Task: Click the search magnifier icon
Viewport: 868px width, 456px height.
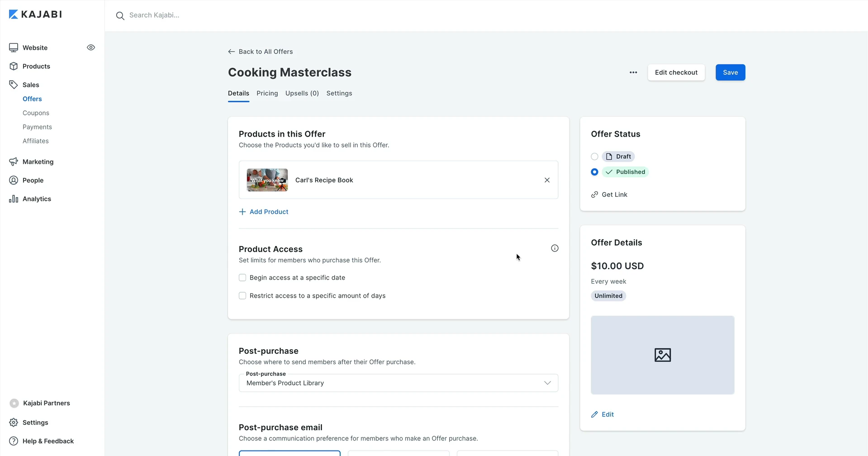Action: click(x=120, y=16)
